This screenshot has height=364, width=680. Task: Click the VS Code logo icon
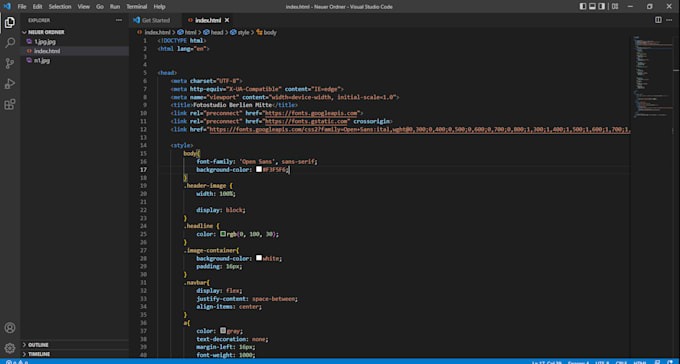pyautogui.click(x=7, y=7)
